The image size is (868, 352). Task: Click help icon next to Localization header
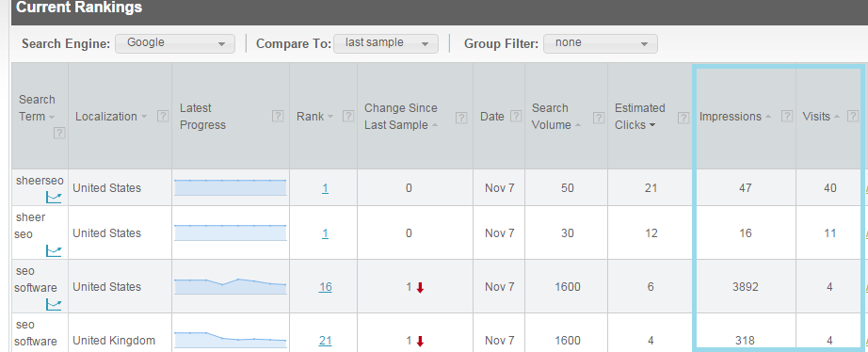162,116
